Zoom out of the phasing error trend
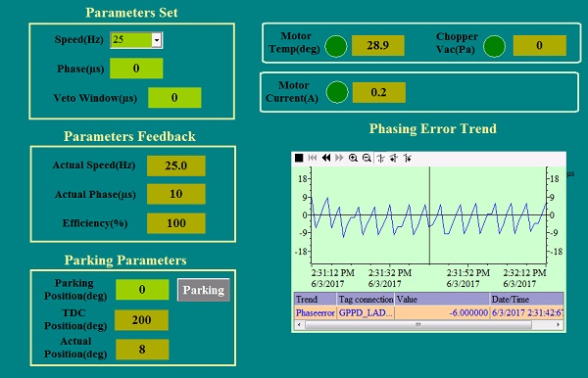This screenshot has height=378, width=588. point(367,158)
